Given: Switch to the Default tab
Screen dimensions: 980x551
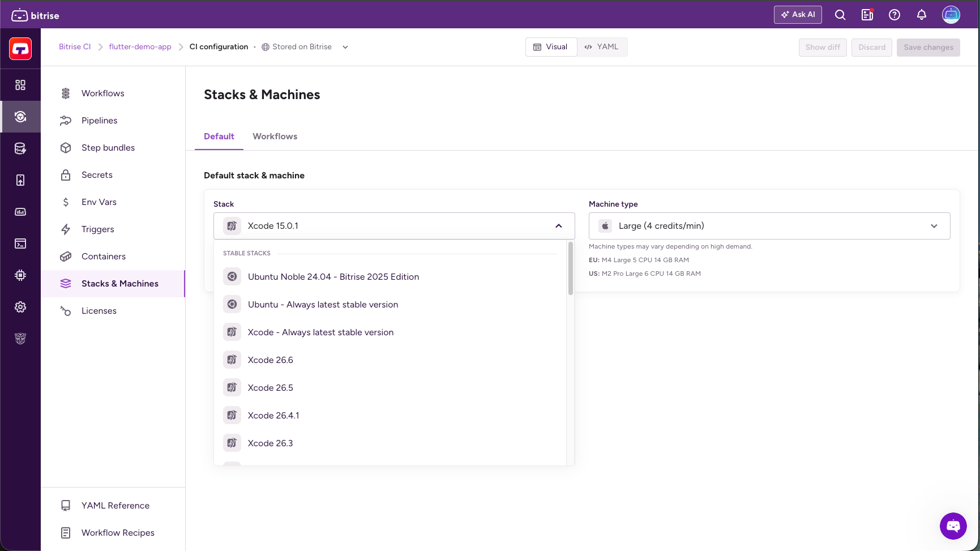Looking at the screenshot, I should click(x=219, y=136).
